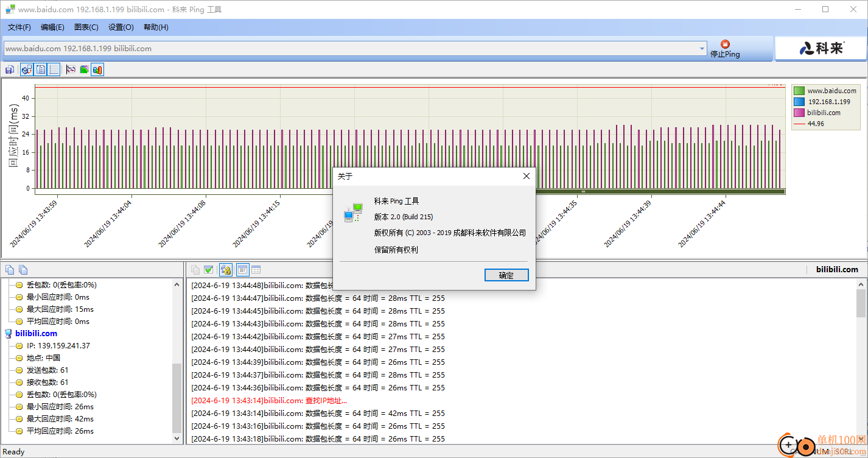Toggle the scroll lock padlock icon
868x458 pixels.
point(226,269)
